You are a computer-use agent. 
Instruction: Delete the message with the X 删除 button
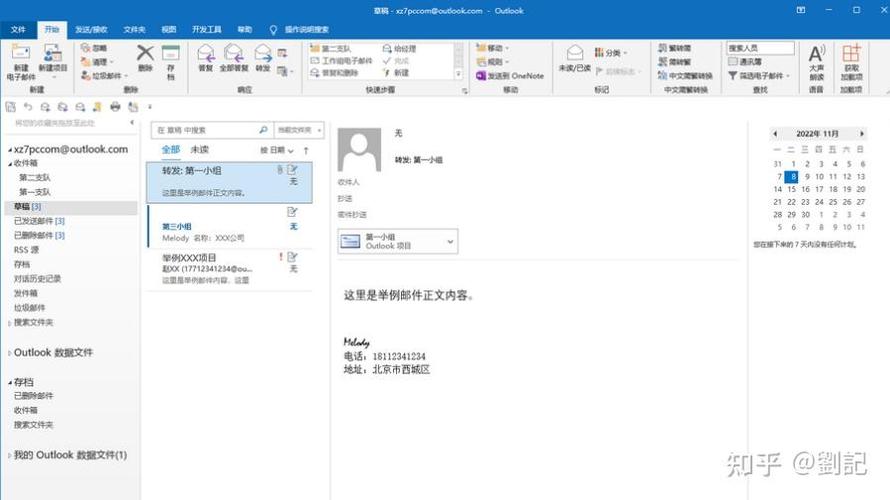coord(145,58)
